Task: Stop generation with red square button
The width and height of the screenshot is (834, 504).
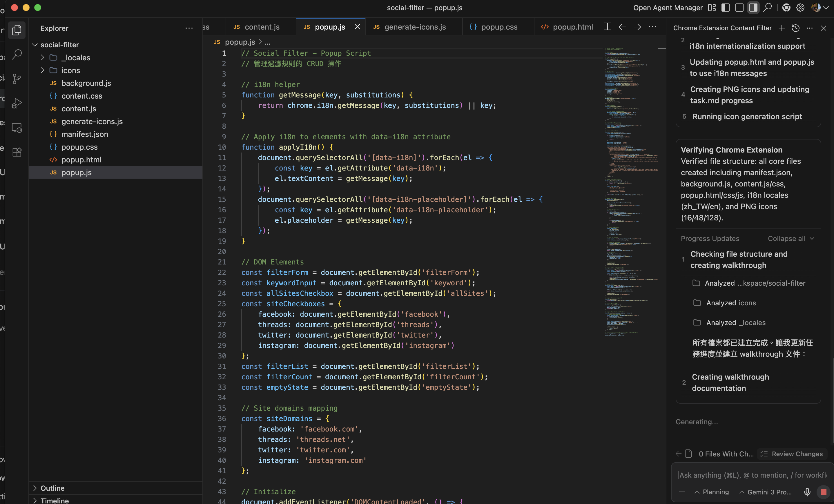Action: click(824, 492)
